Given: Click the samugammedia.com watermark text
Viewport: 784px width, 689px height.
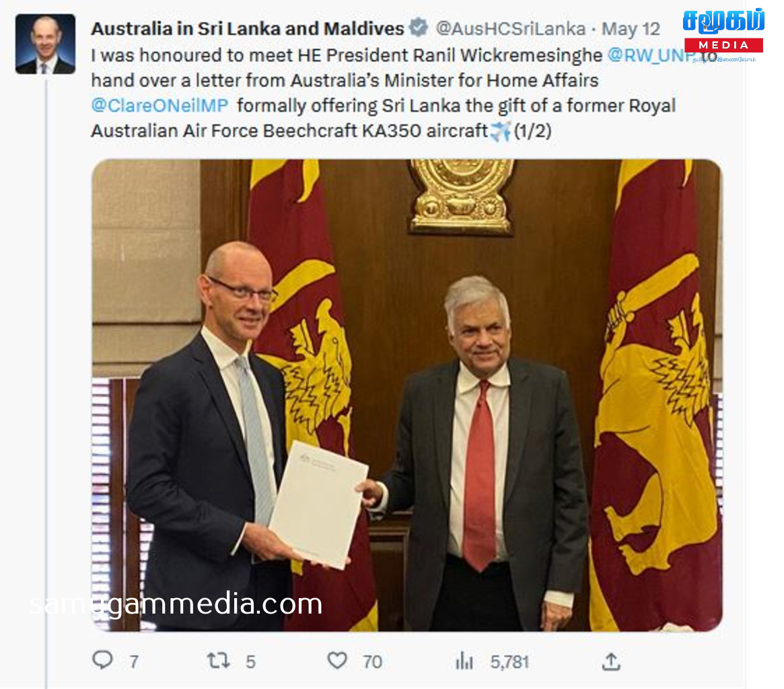Looking at the screenshot, I should coord(176,604).
